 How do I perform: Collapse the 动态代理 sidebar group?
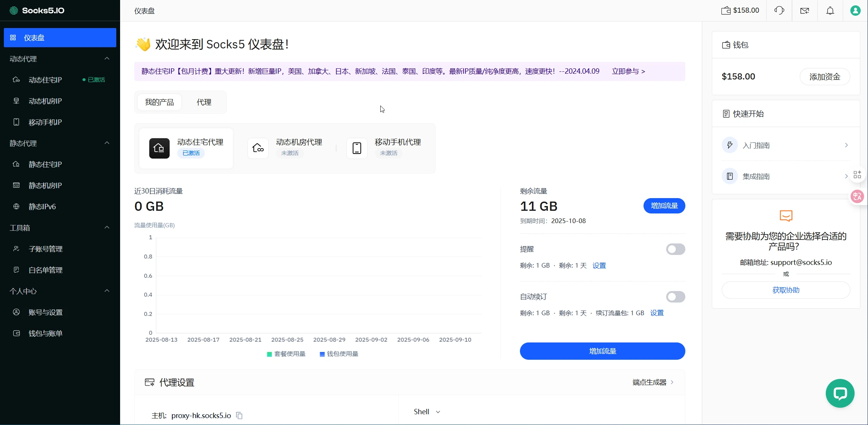coord(107,58)
